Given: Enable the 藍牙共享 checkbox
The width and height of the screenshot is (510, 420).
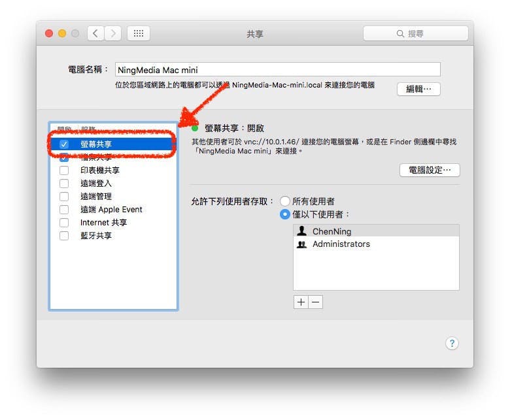Looking at the screenshot, I should (x=64, y=236).
